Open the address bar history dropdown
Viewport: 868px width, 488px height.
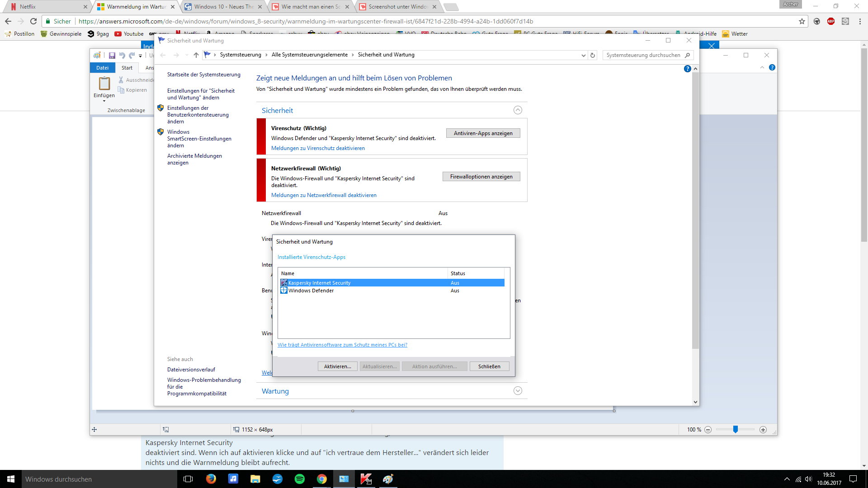click(583, 55)
